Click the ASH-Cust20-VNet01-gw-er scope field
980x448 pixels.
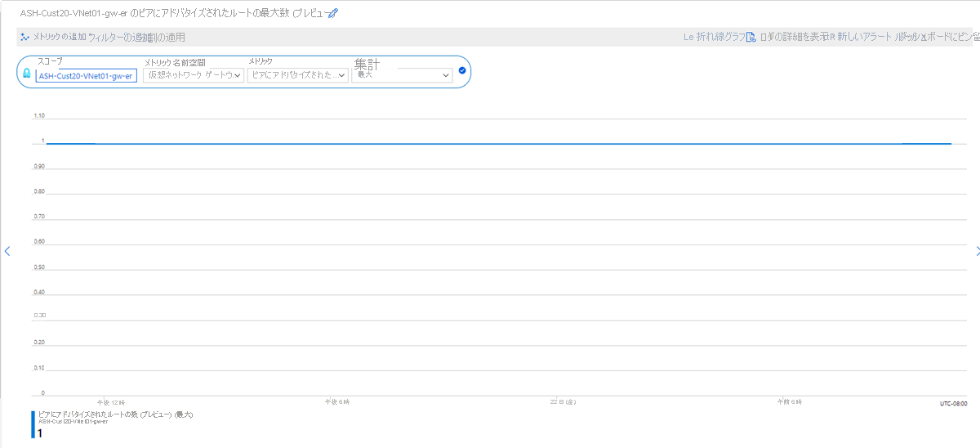[x=87, y=75]
